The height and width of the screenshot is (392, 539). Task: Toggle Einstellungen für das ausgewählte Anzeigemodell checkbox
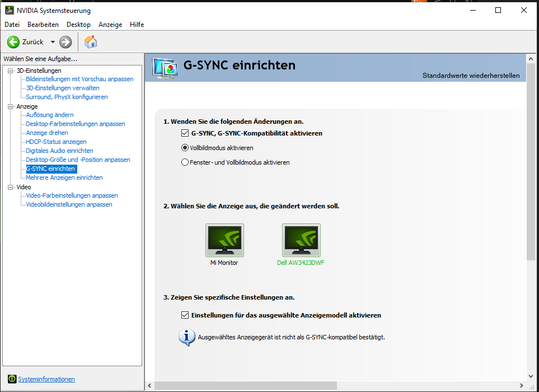[x=185, y=315]
